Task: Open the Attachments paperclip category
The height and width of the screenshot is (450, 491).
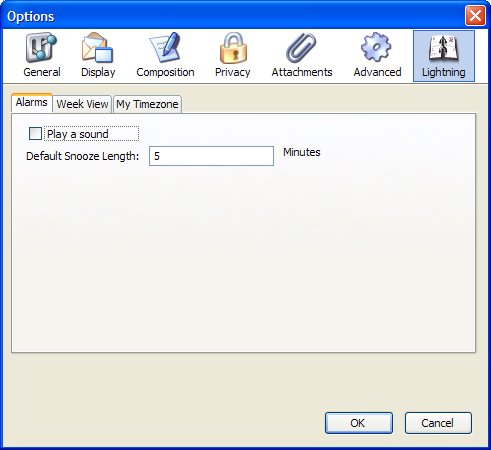Action: (302, 56)
